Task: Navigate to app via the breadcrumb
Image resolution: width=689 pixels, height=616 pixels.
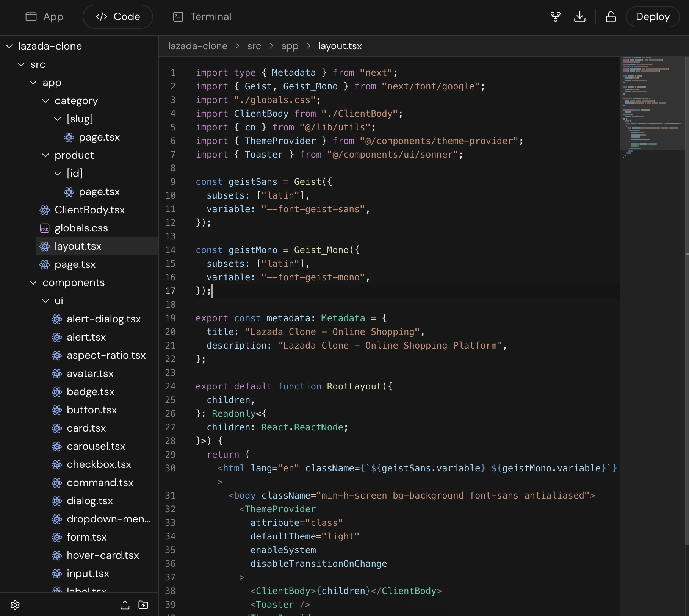Action: [x=290, y=46]
